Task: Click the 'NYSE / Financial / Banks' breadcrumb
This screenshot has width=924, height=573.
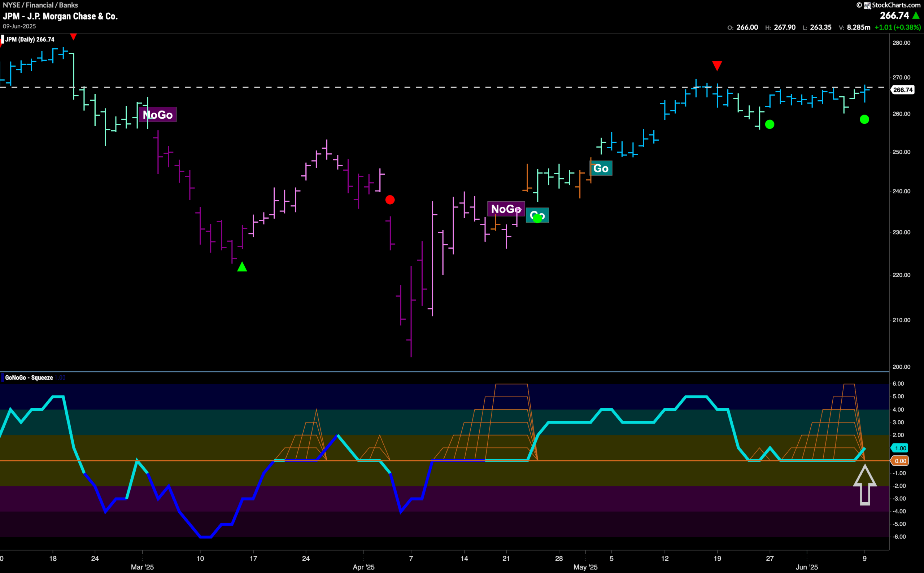Action: coord(40,5)
